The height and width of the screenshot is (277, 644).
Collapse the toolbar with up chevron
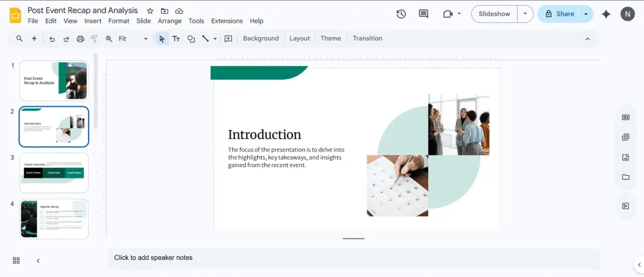pyautogui.click(x=588, y=39)
